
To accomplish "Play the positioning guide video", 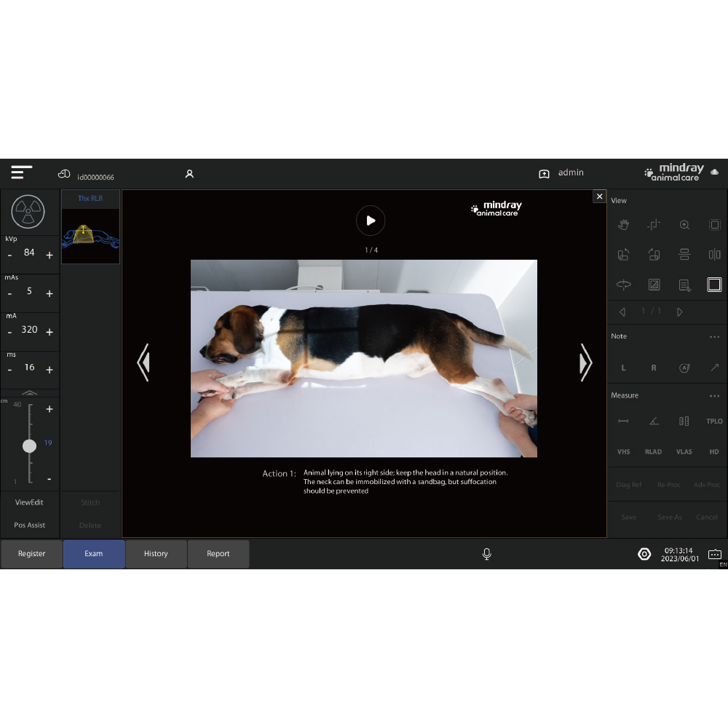I will [x=371, y=221].
